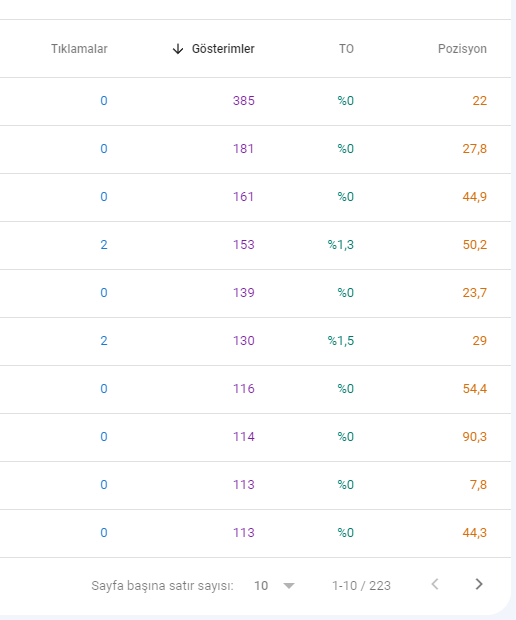Open the row with %1,3 click-through rate
Image resolution: width=516 pixels, height=620 pixels.
click(x=255, y=246)
